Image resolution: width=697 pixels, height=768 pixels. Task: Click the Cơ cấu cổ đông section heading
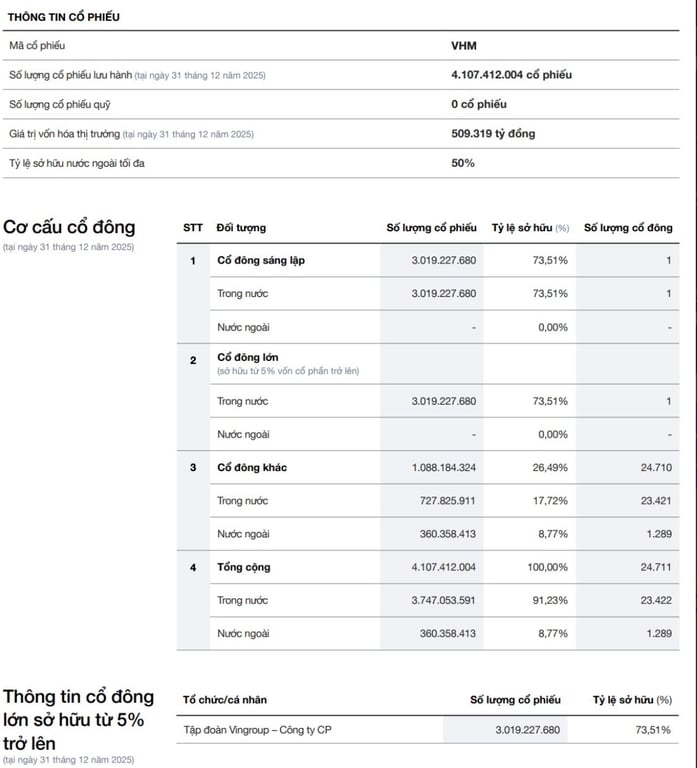tap(69, 227)
